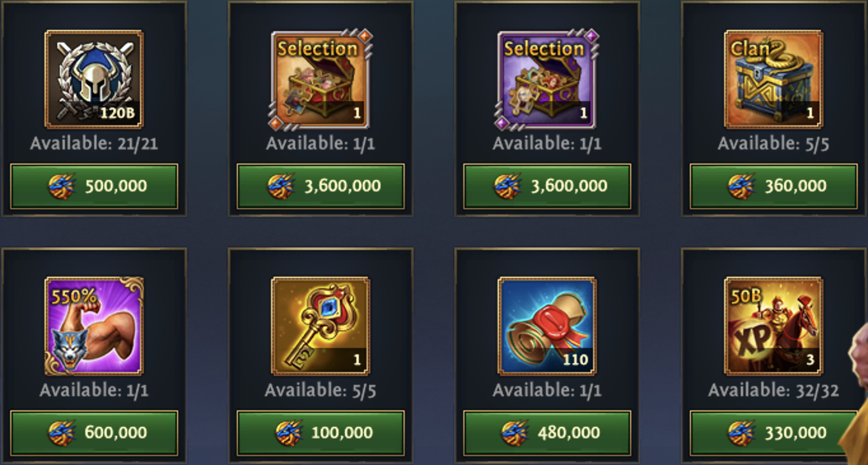The image size is (868, 465).
Task: Purchase scroll item for 480,000 coins
Action: (x=547, y=433)
